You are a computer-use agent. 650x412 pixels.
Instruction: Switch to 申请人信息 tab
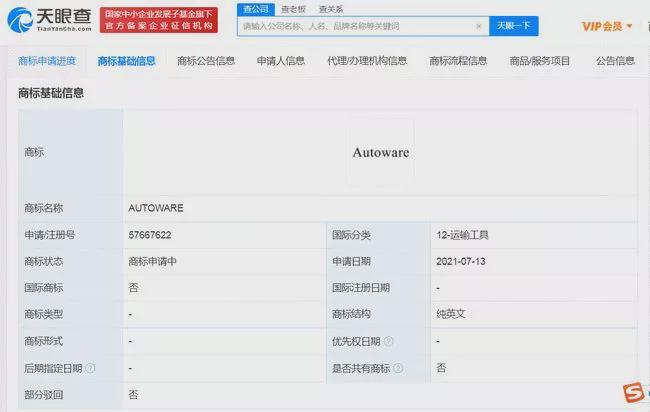coord(281,61)
